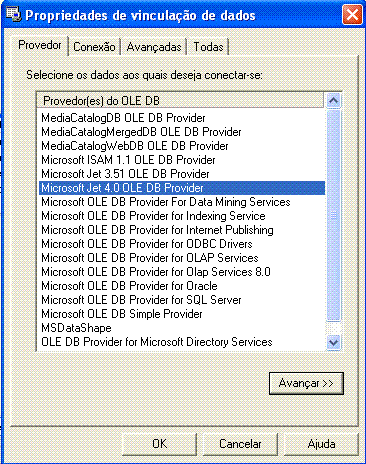Select Microsoft OLE DB Provider for Oracle

[x=129, y=286]
